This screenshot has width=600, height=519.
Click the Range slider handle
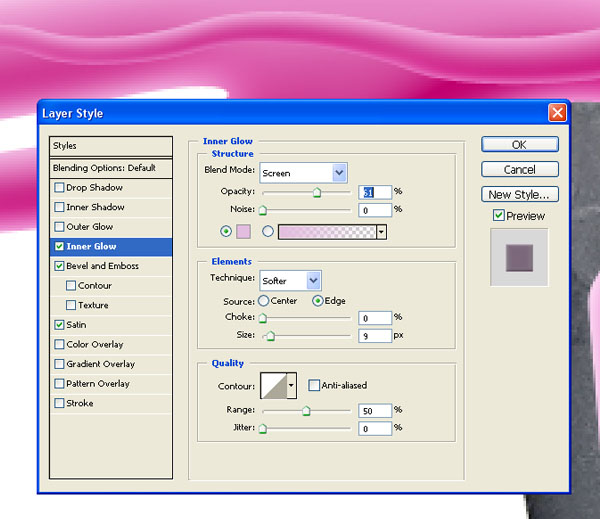click(x=306, y=411)
